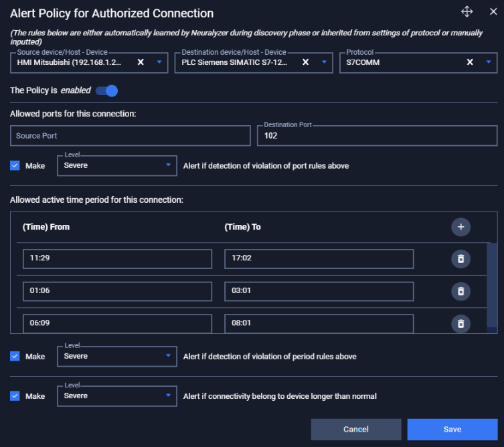The image size is (504, 447).
Task: Delete the 11:29 to 17:02 time period
Action: (x=460, y=259)
